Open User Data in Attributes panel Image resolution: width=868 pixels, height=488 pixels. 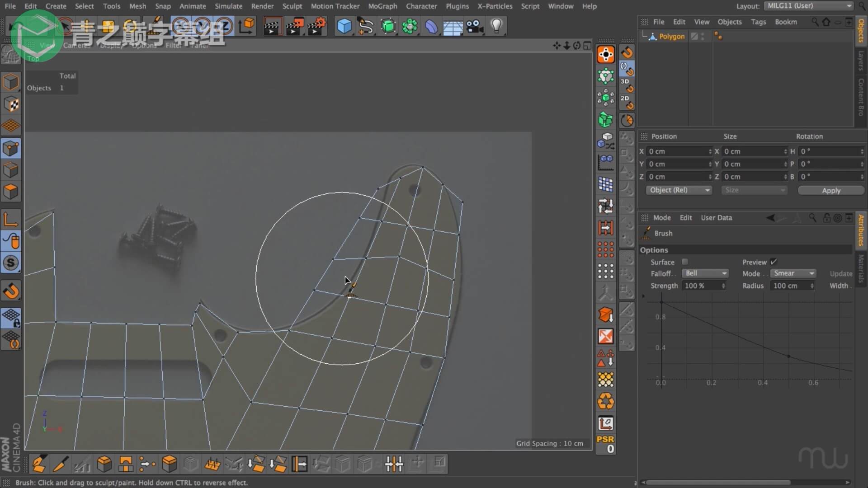click(x=716, y=218)
